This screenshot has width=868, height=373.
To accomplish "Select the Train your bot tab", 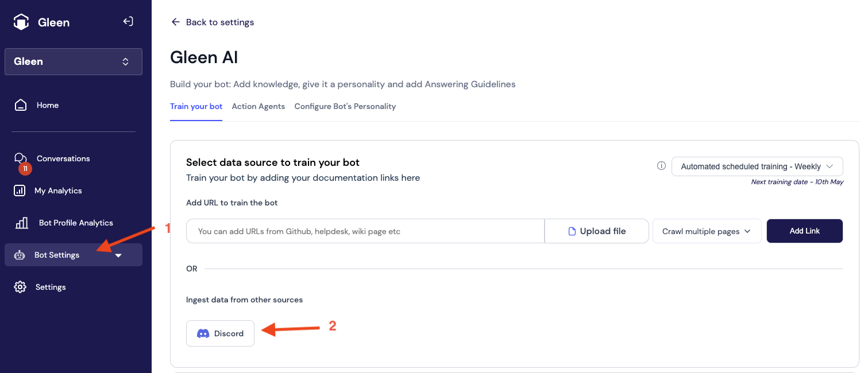I will (196, 106).
